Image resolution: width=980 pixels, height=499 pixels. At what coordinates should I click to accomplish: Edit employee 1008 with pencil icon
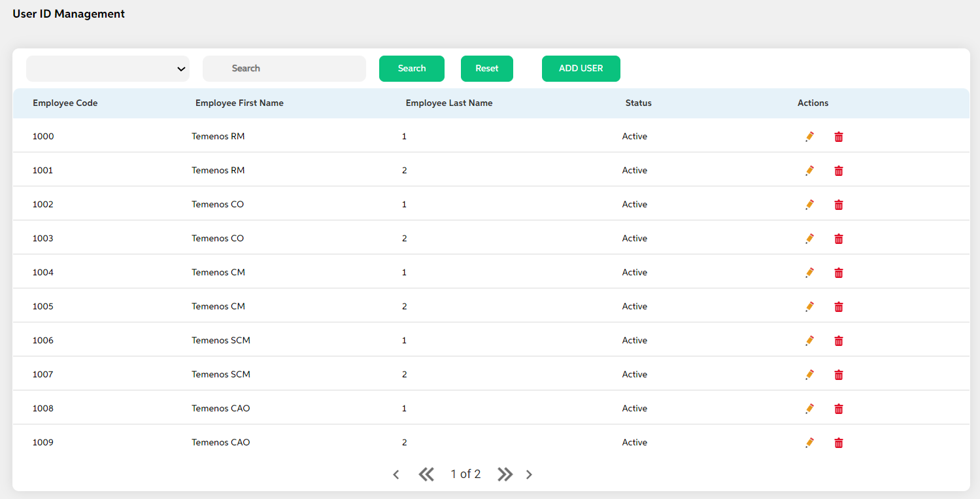pyautogui.click(x=809, y=408)
